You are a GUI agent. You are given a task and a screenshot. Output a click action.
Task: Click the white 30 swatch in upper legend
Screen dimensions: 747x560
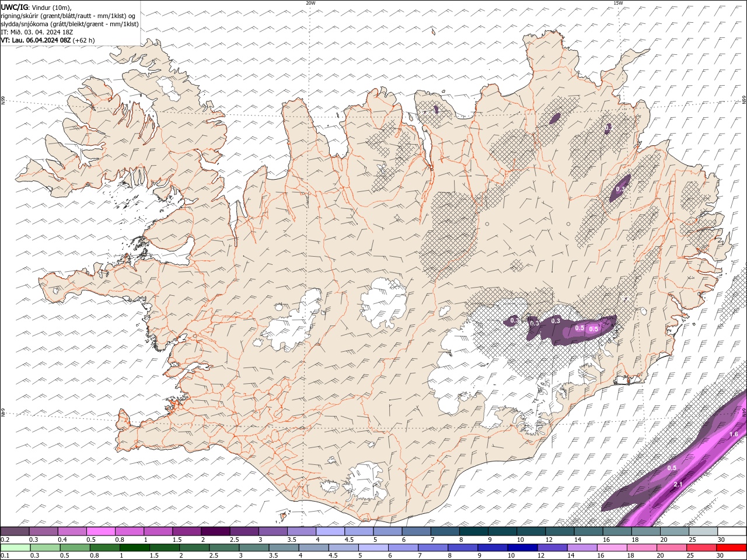point(732,531)
